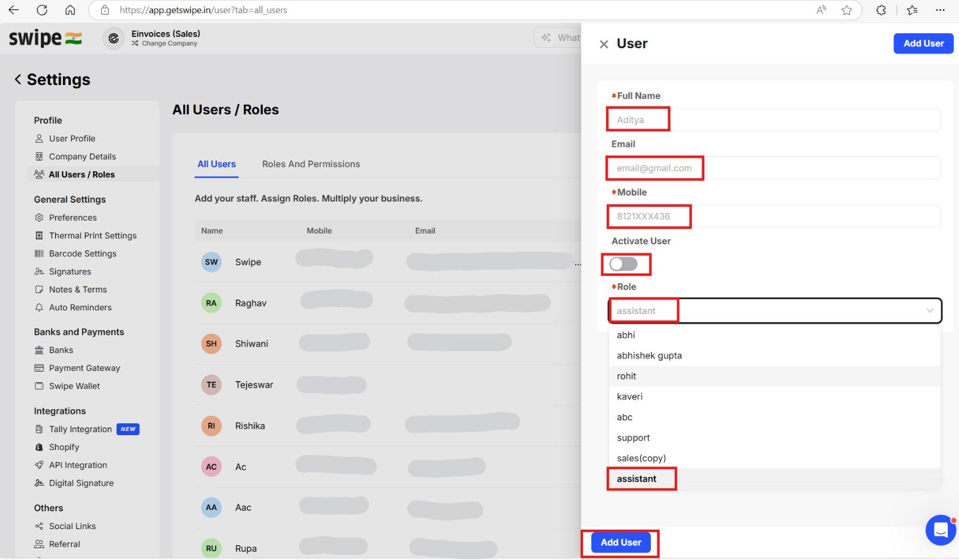
Task: Click the bottom Add User button
Action: (620, 542)
